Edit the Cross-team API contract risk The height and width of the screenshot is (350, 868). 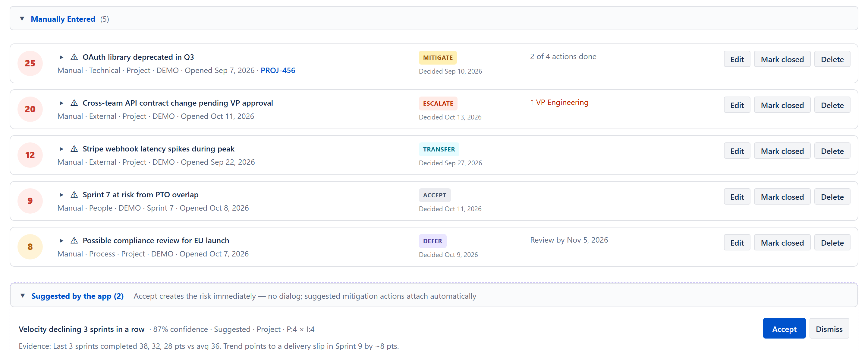tap(737, 105)
